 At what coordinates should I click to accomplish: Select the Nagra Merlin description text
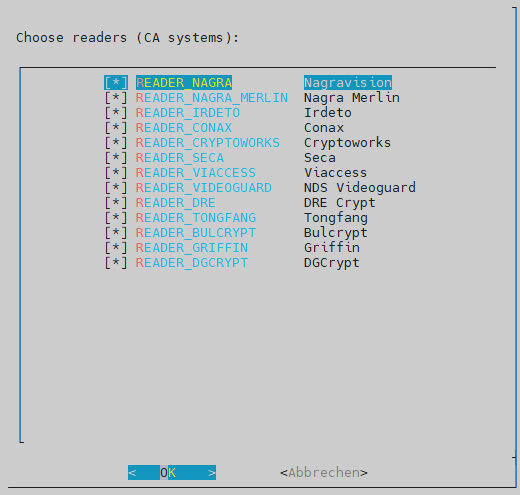(x=352, y=98)
